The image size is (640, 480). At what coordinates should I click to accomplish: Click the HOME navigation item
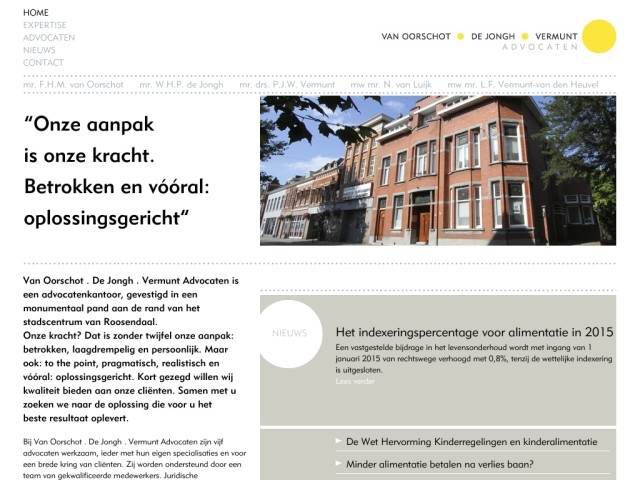[35, 12]
